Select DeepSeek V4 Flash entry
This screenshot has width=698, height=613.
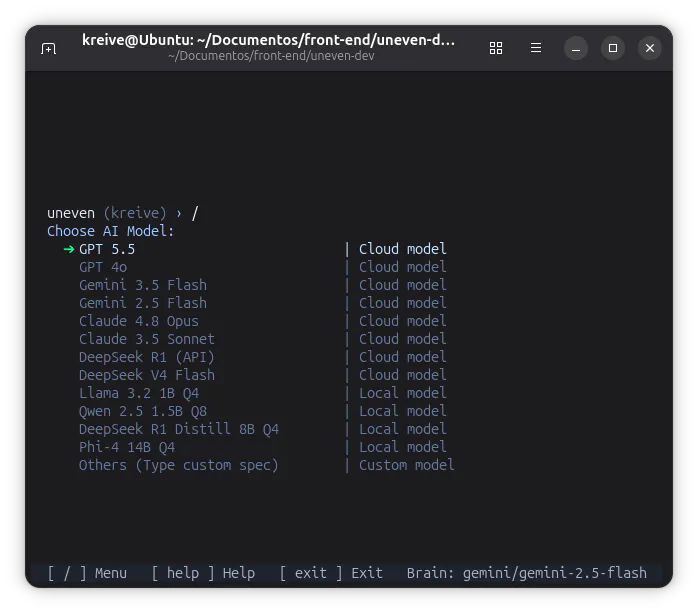click(147, 375)
